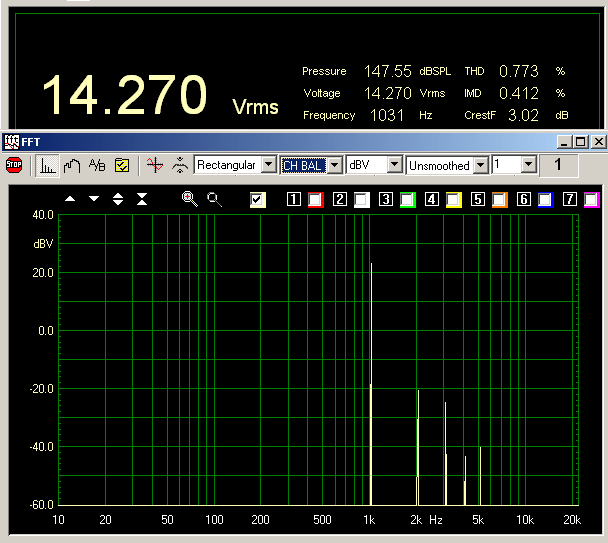Toggle the checked white overlay checkbox
The image size is (608, 543).
tap(258, 200)
